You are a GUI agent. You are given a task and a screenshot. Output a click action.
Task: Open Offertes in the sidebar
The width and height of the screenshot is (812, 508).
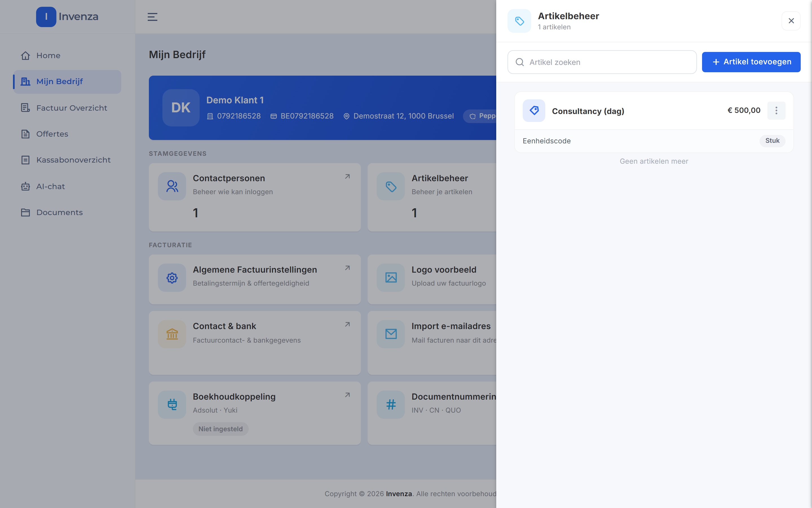pos(67,134)
